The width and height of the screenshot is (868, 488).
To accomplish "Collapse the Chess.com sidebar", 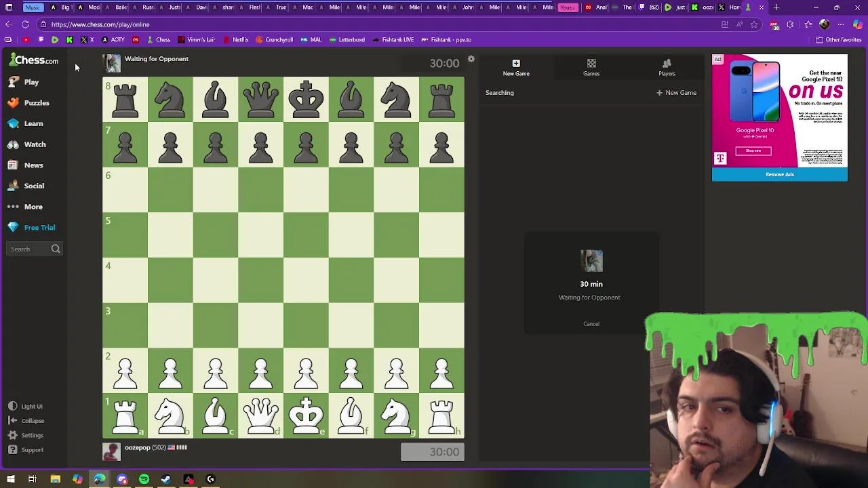I will click(x=26, y=421).
